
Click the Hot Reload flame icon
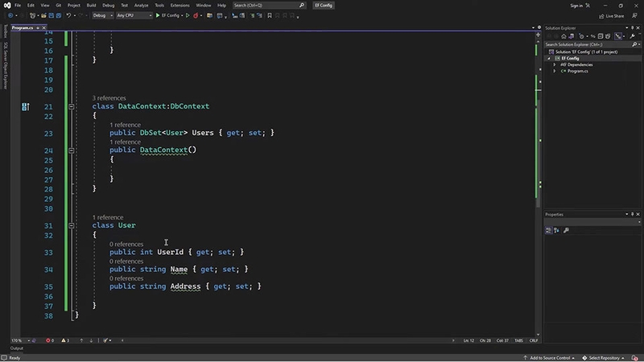196,15
